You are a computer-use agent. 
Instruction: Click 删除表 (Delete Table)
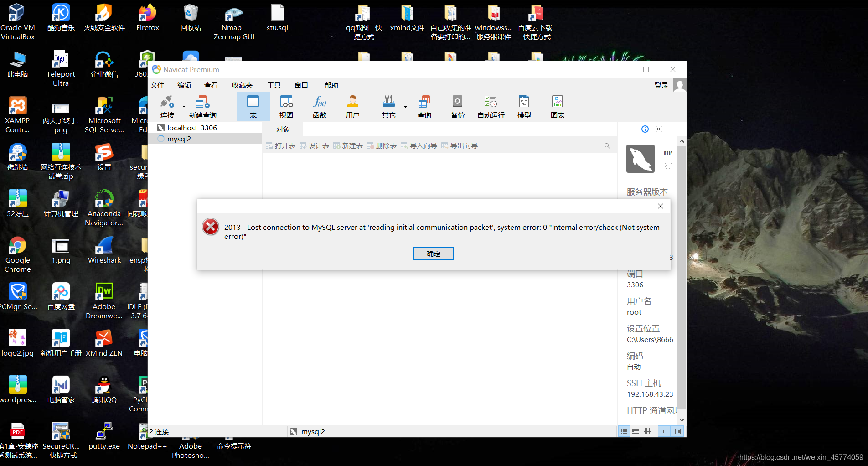[x=382, y=145]
